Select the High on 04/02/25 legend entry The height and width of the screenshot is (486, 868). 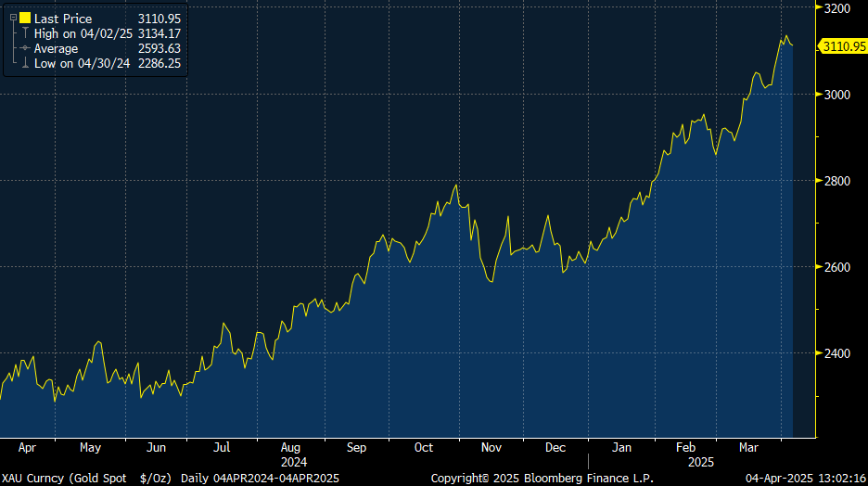coord(83,33)
